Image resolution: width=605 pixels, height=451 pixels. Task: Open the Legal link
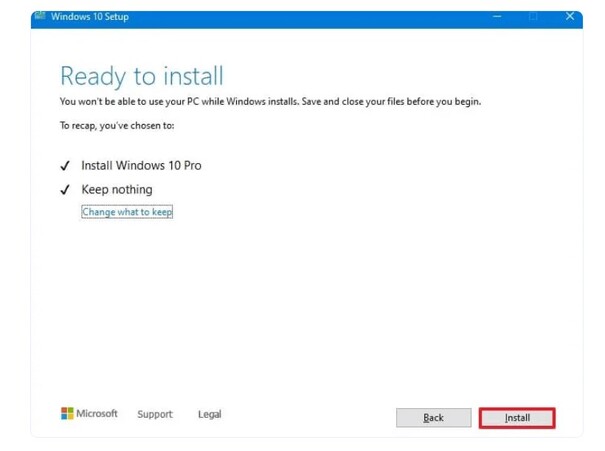pos(210,414)
